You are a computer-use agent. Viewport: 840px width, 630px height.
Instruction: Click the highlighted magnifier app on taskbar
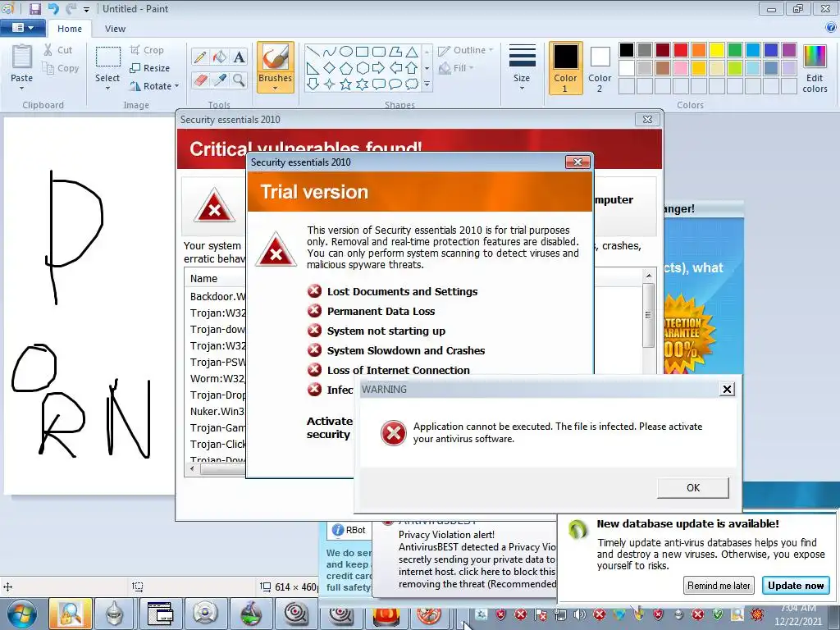(x=71, y=614)
